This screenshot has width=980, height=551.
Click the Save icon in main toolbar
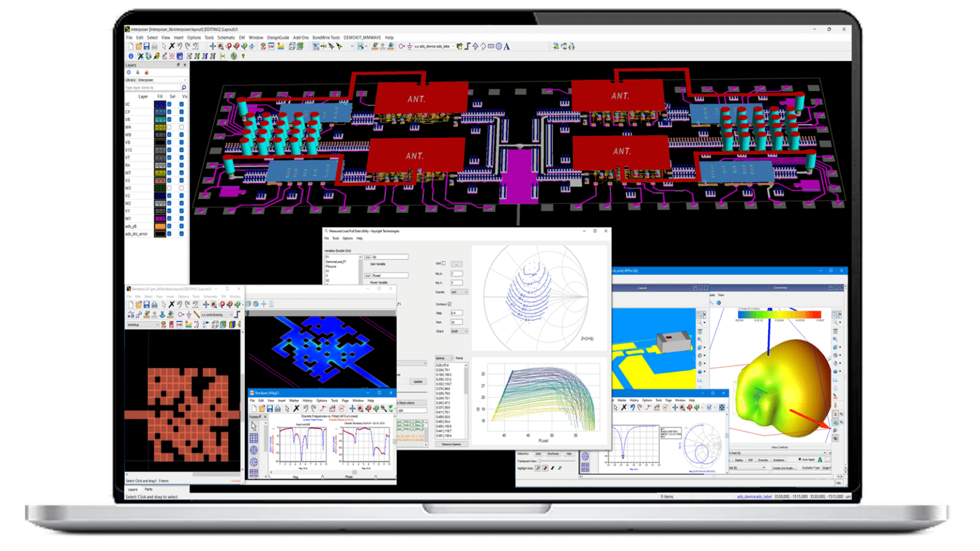pos(147,47)
